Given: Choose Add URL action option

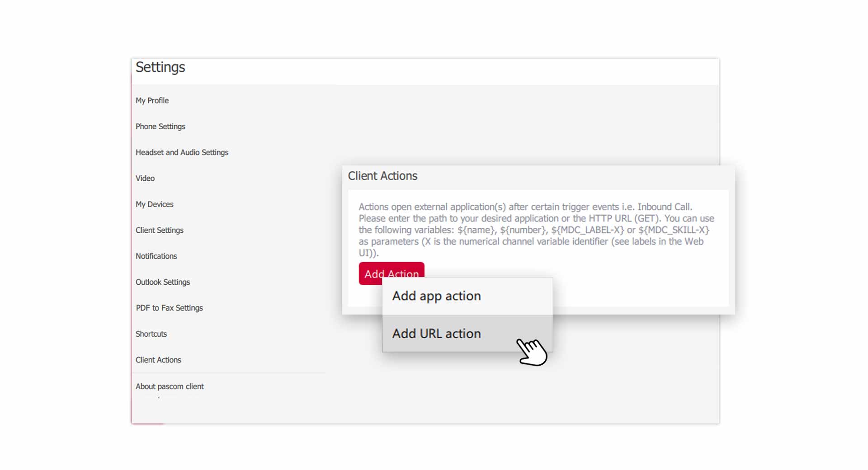Looking at the screenshot, I should coord(467,334).
